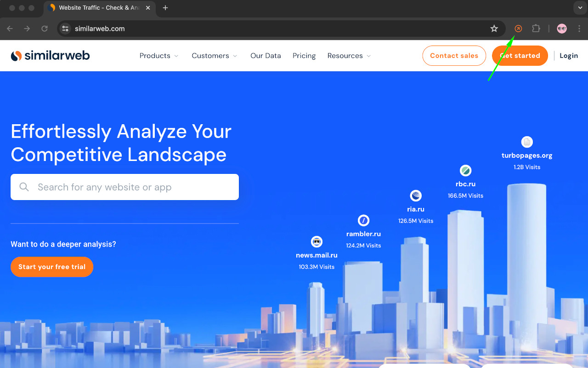
Task: Click Start your free trial button
Action: pyautogui.click(x=52, y=267)
